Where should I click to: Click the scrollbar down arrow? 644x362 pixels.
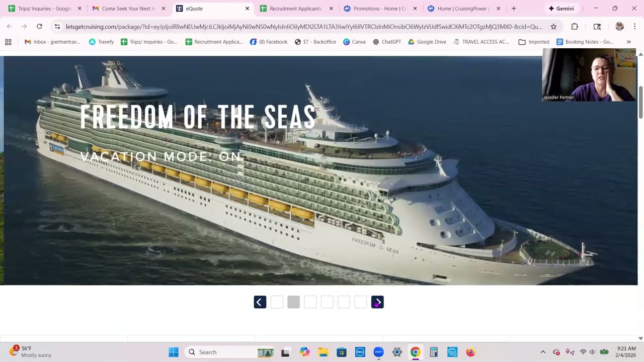point(640,338)
